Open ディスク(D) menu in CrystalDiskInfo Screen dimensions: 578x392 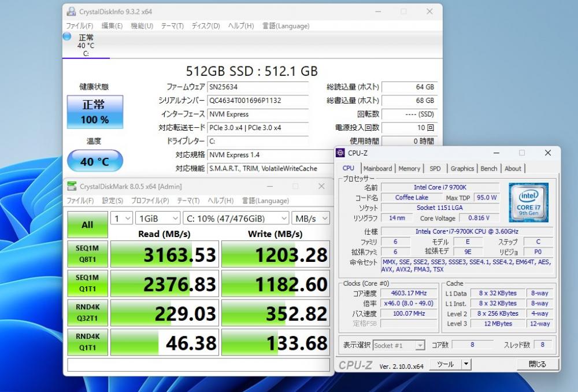point(206,26)
